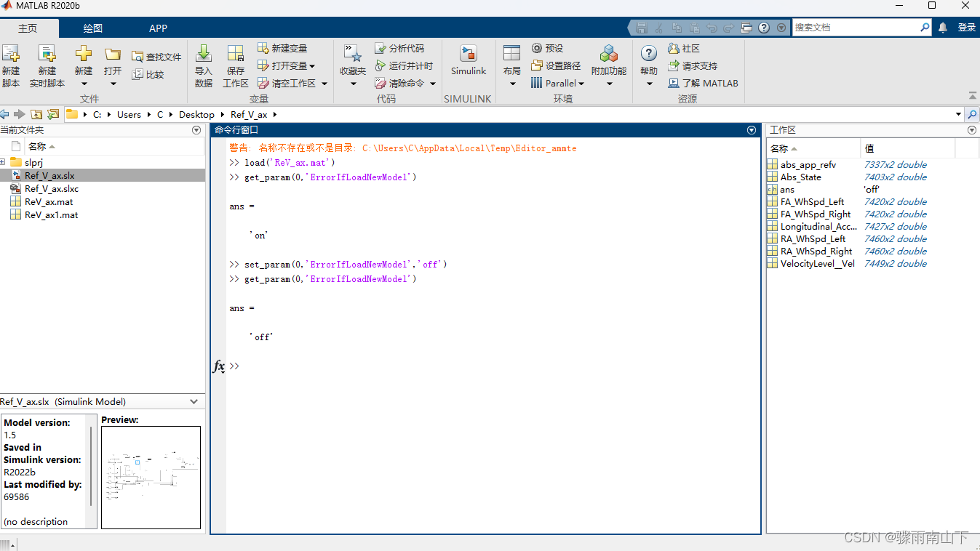Expand the slprj folder tree node
The height and width of the screenshot is (551, 980).
pos(3,162)
